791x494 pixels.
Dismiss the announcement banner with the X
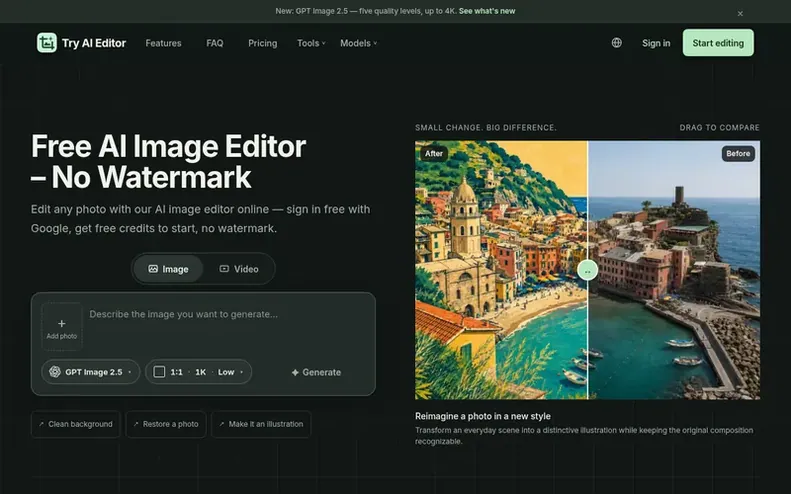click(740, 14)
